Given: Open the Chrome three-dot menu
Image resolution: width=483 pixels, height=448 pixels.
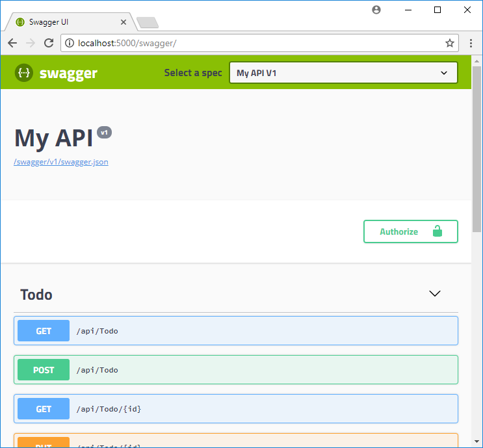Looking at the screenshot, I should point(471,43).
